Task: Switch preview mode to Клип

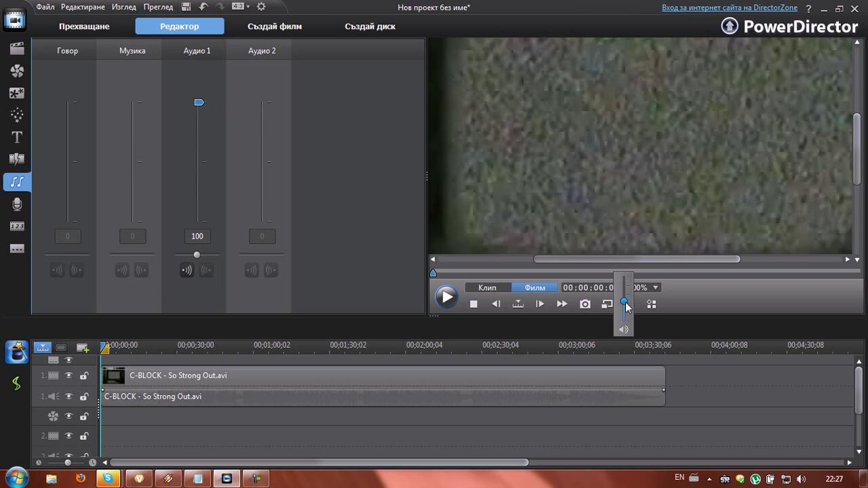Action: point(487,288)
